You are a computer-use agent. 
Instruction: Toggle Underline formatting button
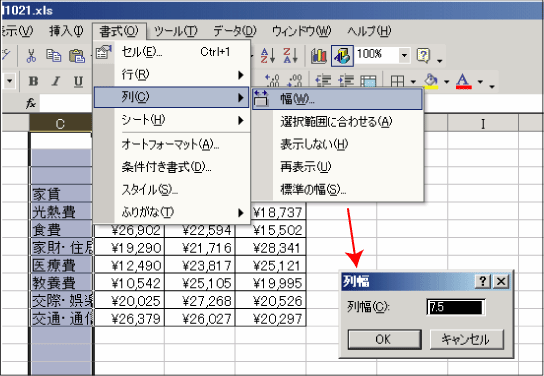click(78, 81)
